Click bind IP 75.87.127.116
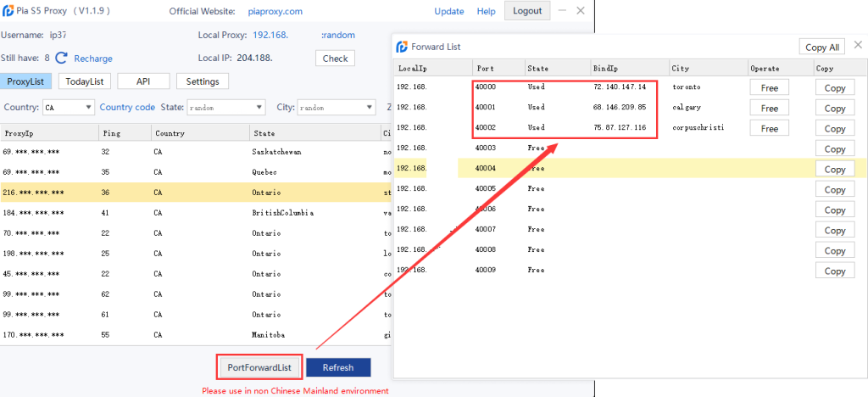This screenshot has width=868, height=397. click(620, 128)
